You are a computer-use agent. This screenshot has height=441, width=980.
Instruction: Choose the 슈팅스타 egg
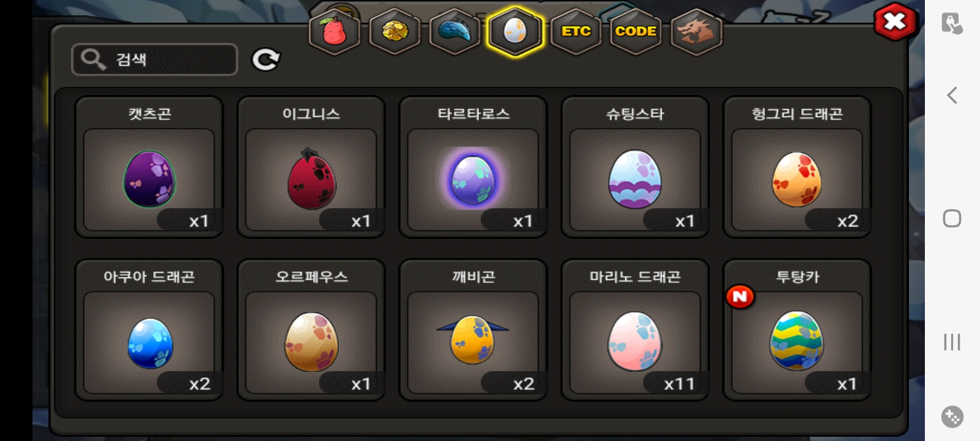click(635, 167)
